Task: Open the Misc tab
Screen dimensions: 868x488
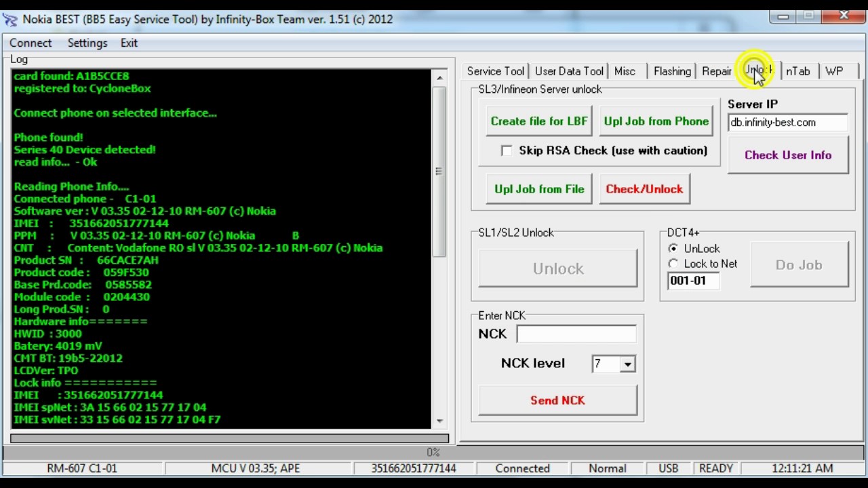Action: [x=625, y=71]
